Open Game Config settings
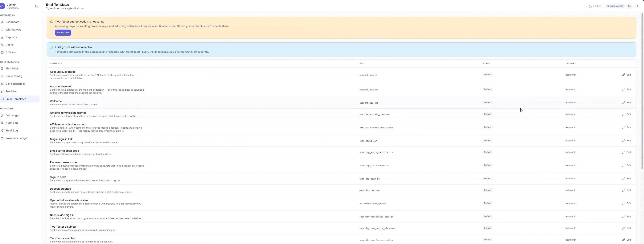 coord(20,76)
